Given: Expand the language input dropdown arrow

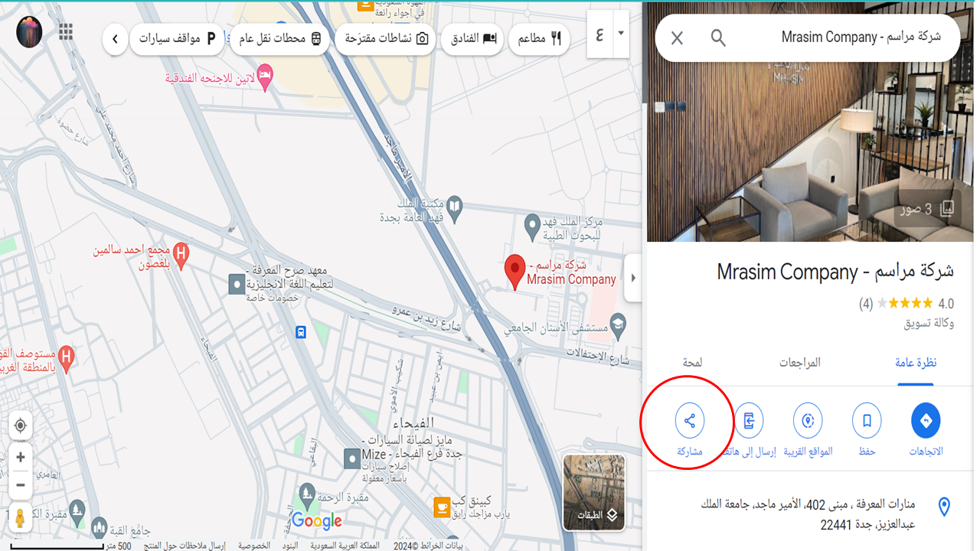Looking at the screenshot, I should tap(621, 34).
